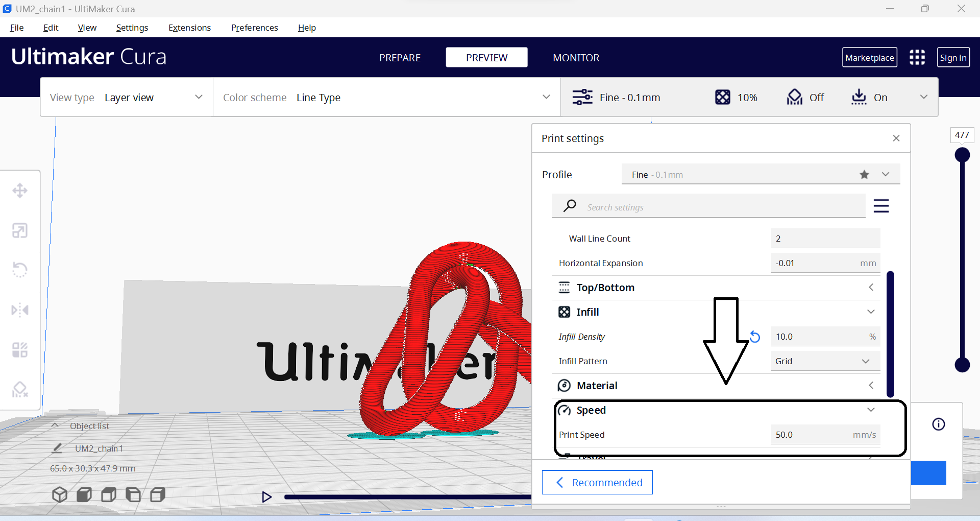Click the settings panel vertical scrollbar

pyautogui.click(x=890, y=334)
